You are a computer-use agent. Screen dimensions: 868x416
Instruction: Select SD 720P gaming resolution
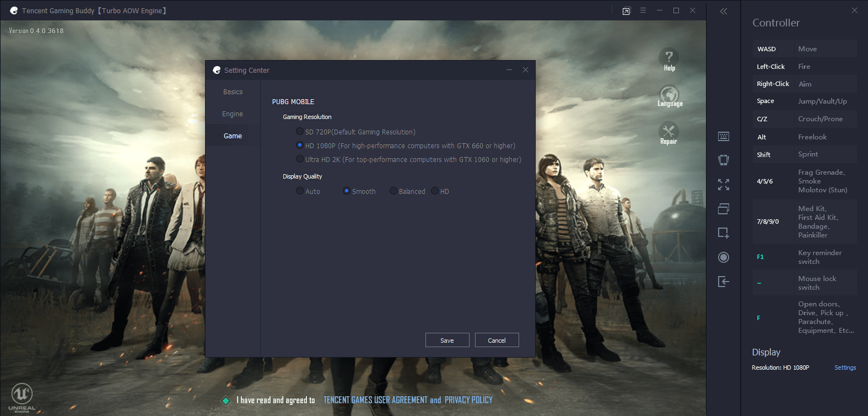pos(300,132)
